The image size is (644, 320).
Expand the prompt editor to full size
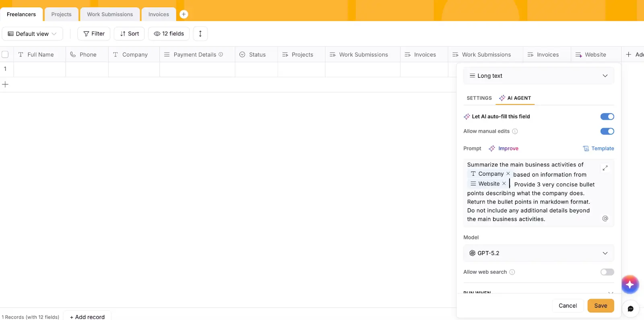pyautogui.click(x=605, y=168)
